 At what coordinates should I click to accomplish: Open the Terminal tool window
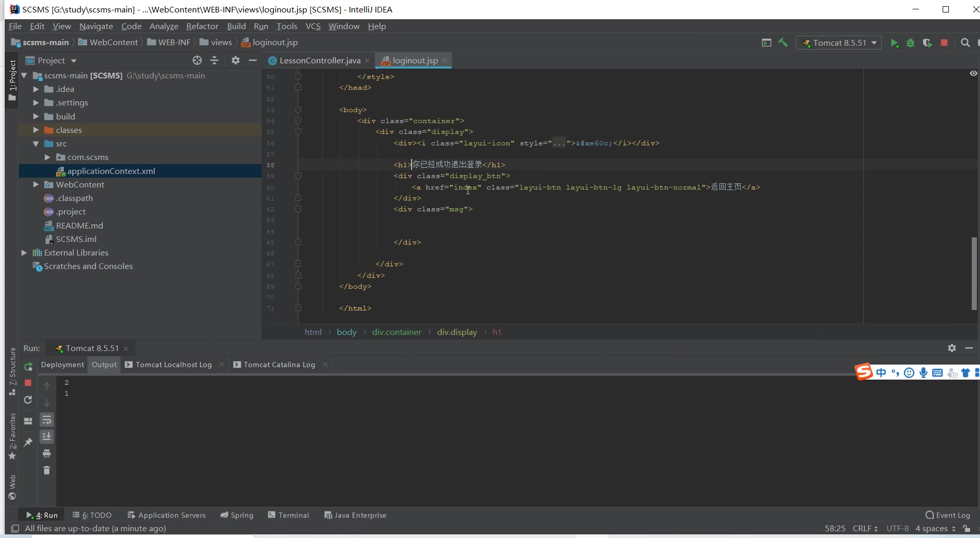pos(289,515)
